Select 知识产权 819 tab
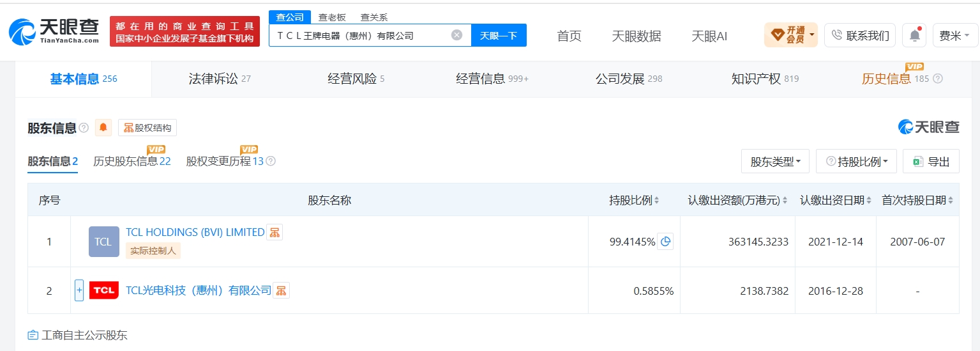This screenshot has width=980, height=351. pyautogui.click(x=765, y=79)
